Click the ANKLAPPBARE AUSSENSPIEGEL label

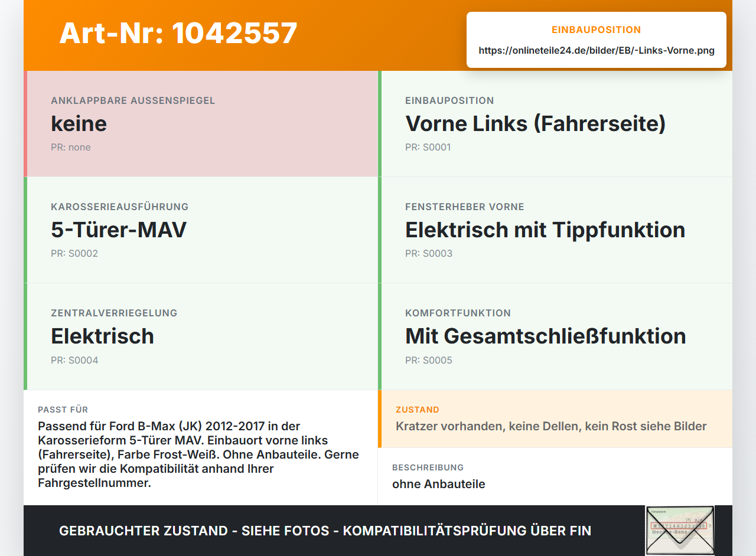pos(133,100)
